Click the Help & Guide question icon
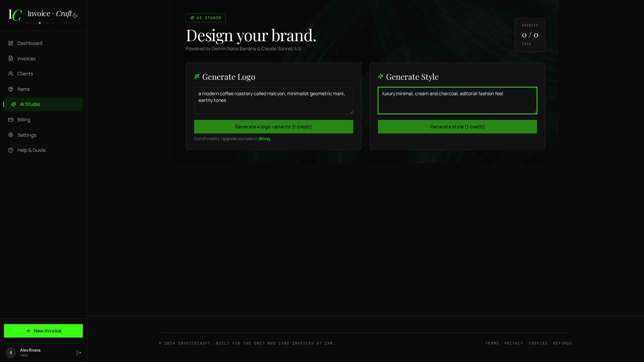 coord(11,150)
